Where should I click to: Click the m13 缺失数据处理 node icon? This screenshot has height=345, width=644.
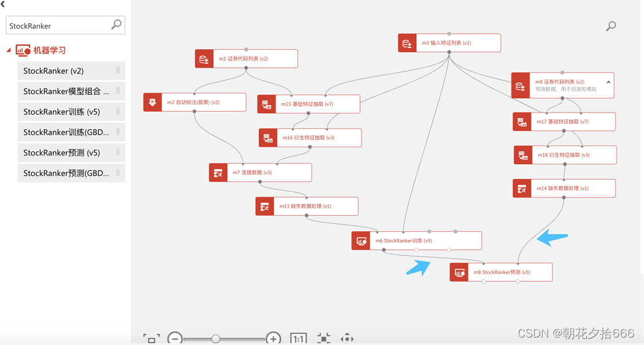pyautogui.click(x=264, y=206)
